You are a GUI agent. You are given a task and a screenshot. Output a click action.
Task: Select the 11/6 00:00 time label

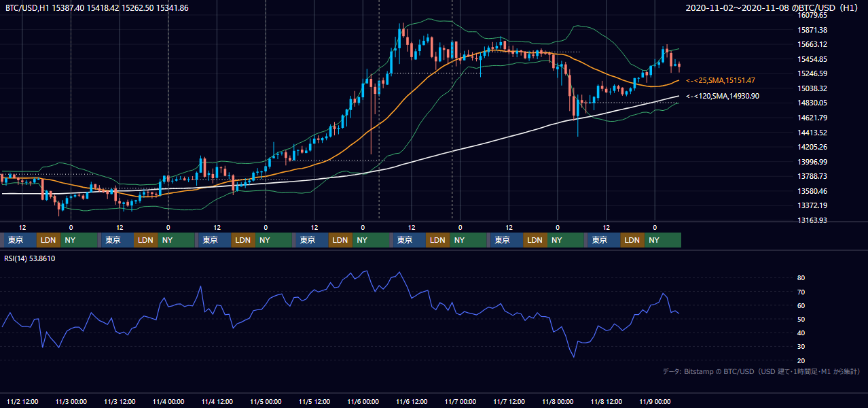coord(363,401)
